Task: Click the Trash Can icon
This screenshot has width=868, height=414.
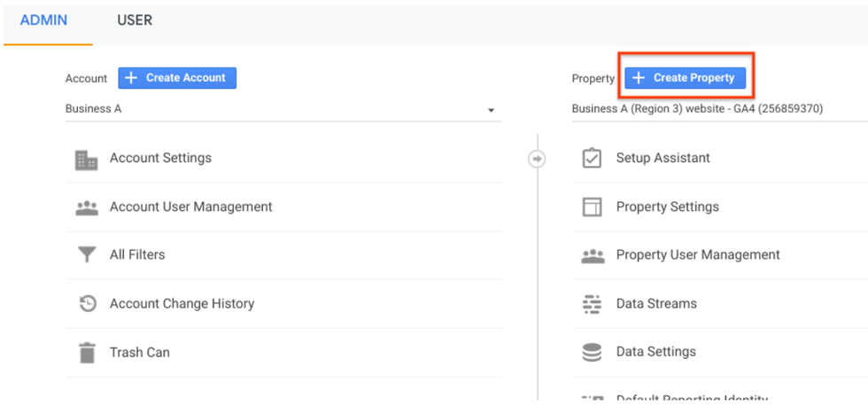Action: pos(86,353)
